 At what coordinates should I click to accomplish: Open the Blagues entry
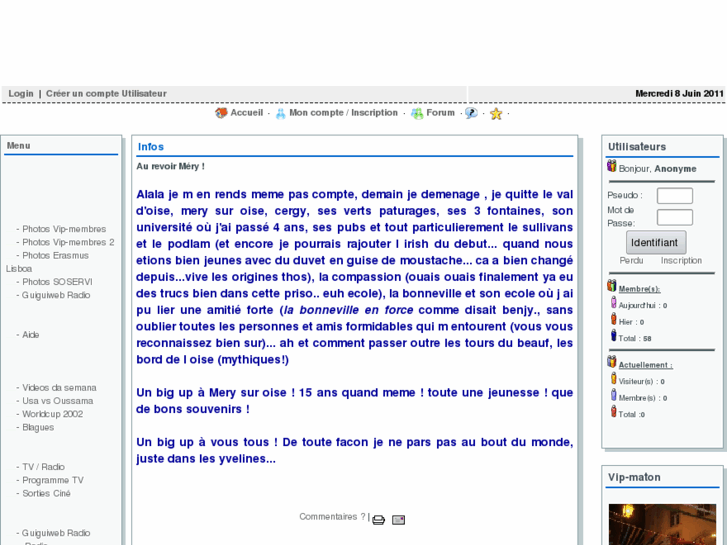coord(38,428)
